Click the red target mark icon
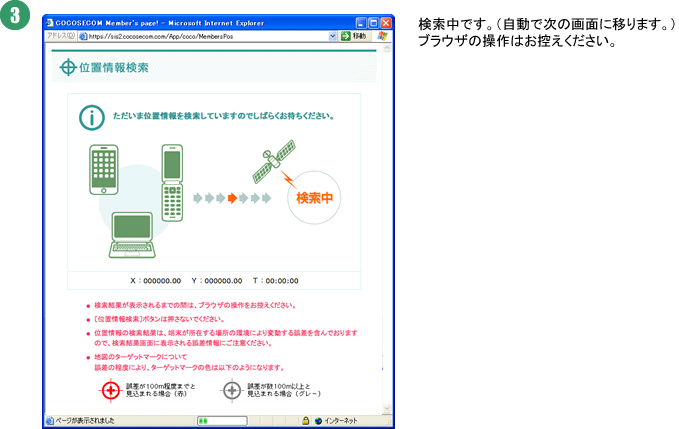679x429 pixels. pyautogui.click(x=111, y=390)
